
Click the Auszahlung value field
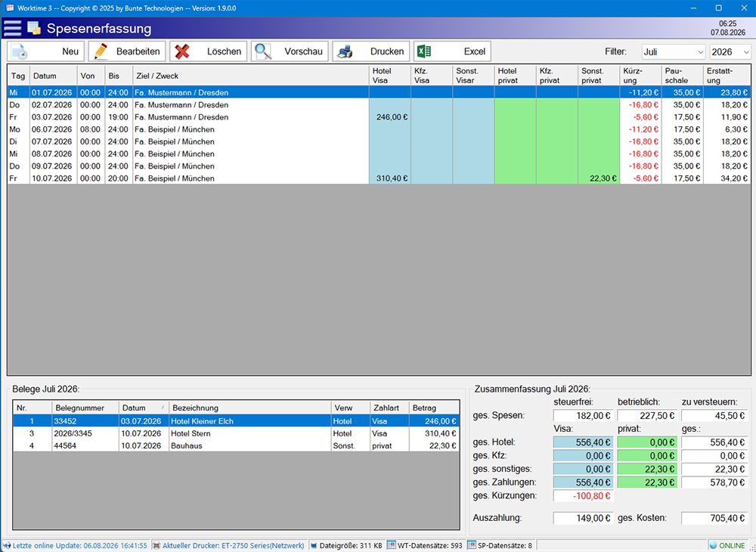[x=583, y=518]
